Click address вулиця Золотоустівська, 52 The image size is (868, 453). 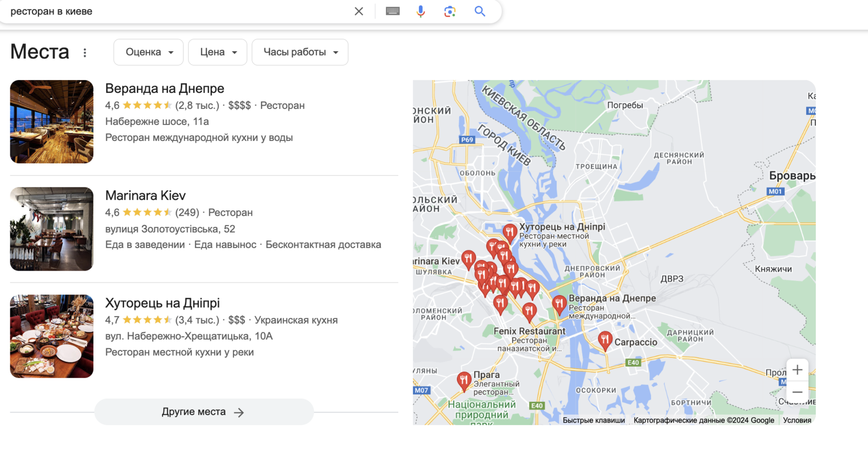coord(170,229)
